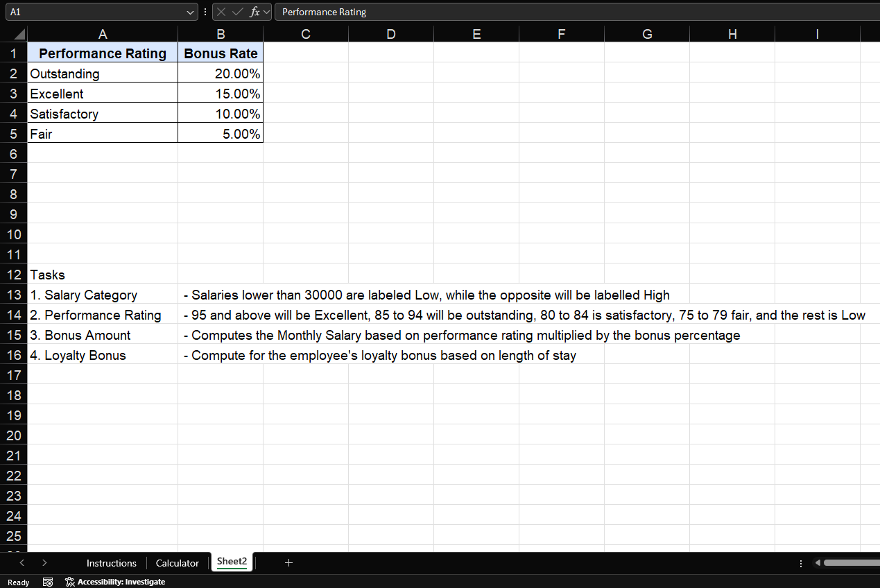Select column B header

pyautogui.click(x=221, y=34)
